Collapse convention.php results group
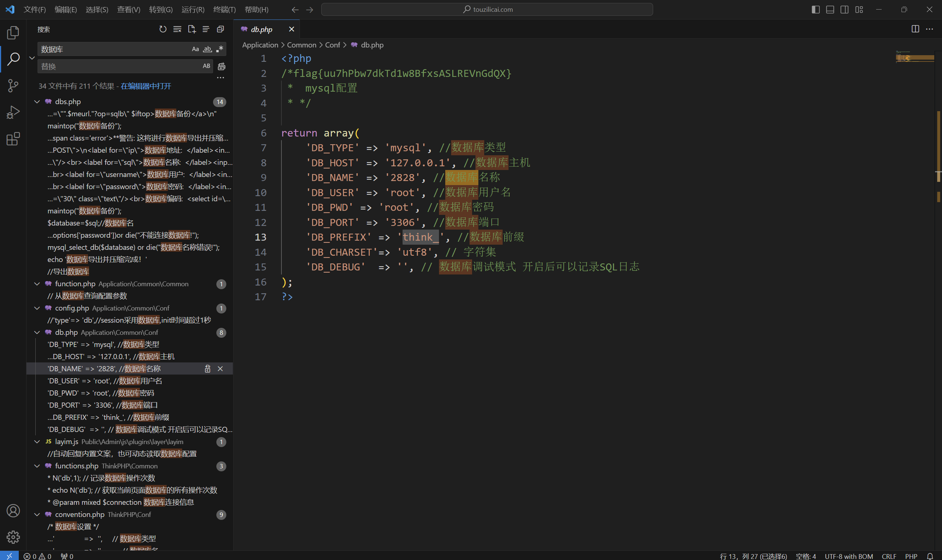The width and height of the screenshot is (942, 560). [37, 514]
